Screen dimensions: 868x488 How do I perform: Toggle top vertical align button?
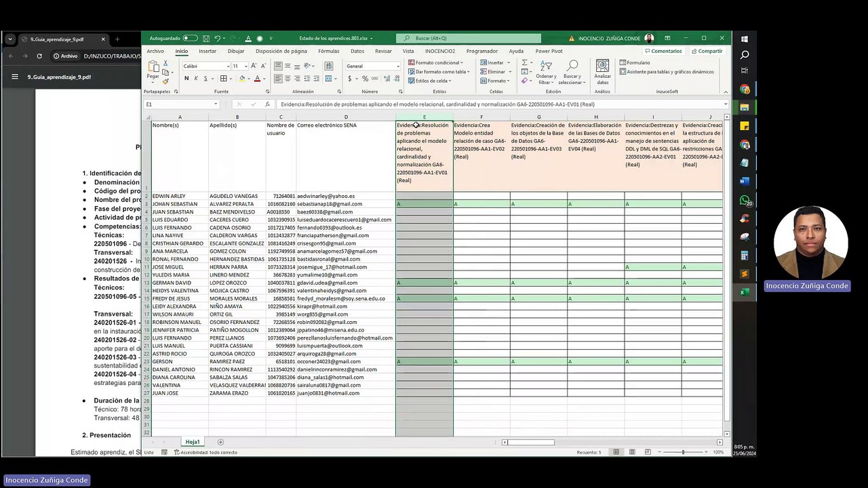(x=278, y=66)
